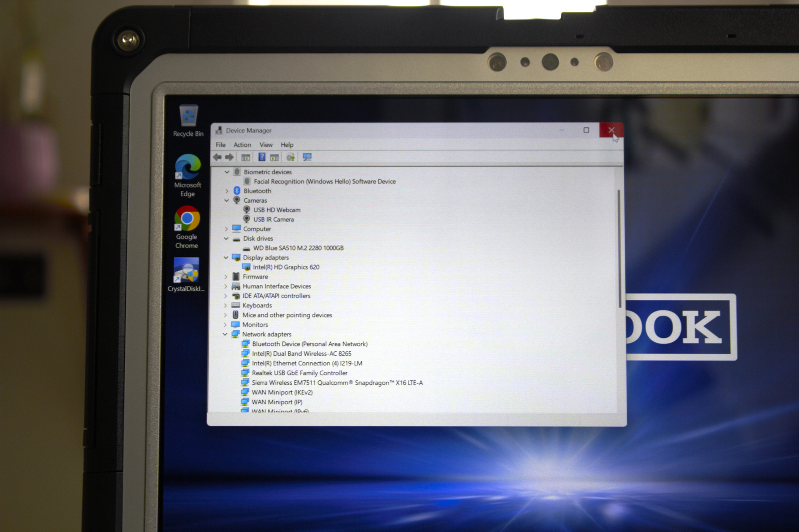The width and height of the screenshot is (799, 532).
Task: Close the Device Manager window
Action: point(611,130)
